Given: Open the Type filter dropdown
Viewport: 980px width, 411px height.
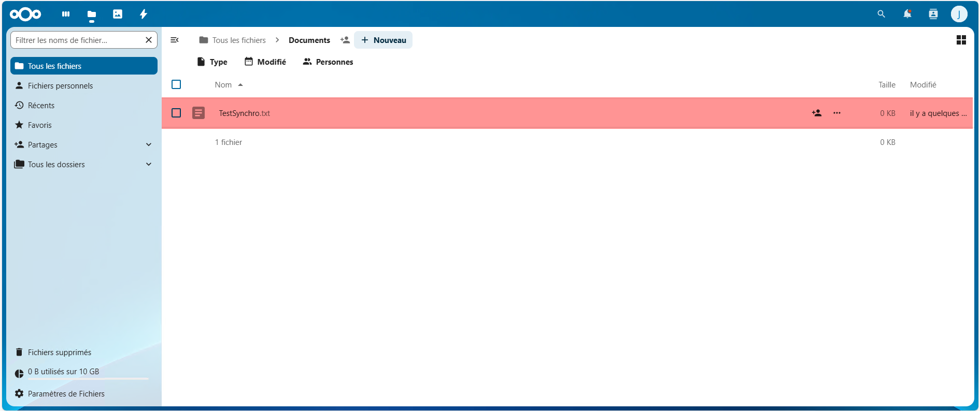Looking at the screenshot, I should pyautogui.click(x=212, y=62).
